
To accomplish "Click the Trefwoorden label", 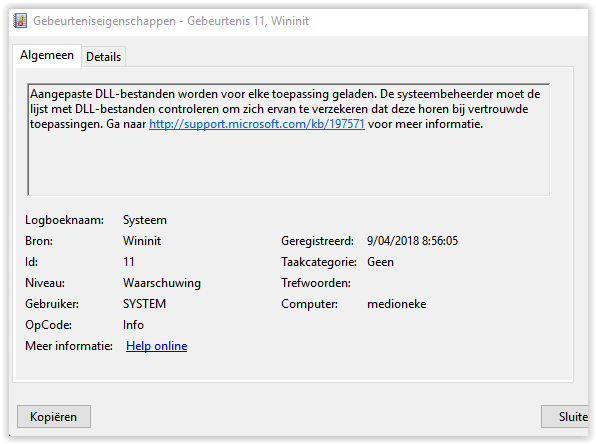I will pyautogui.click(x=316, y=283).
